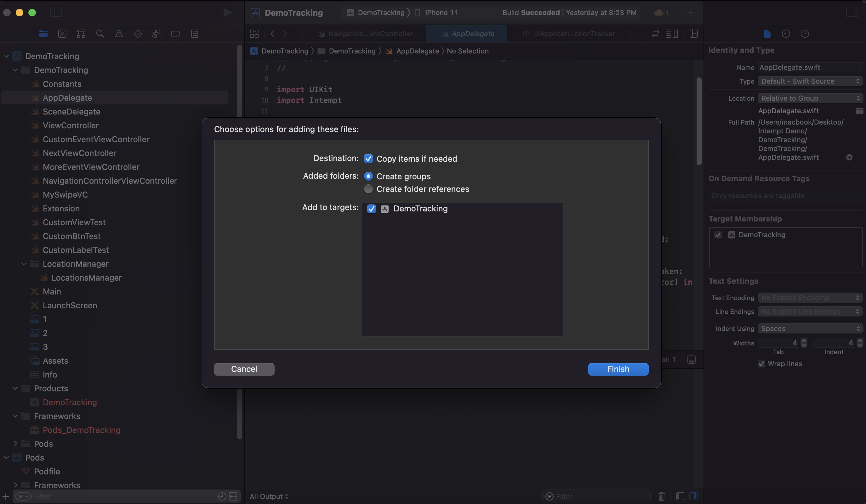Image resolution: width=866 pixels, height=504 pixels.
Task: Open the Symbol navigator icon
Action: pyautogui.click(x=81, y=34)
